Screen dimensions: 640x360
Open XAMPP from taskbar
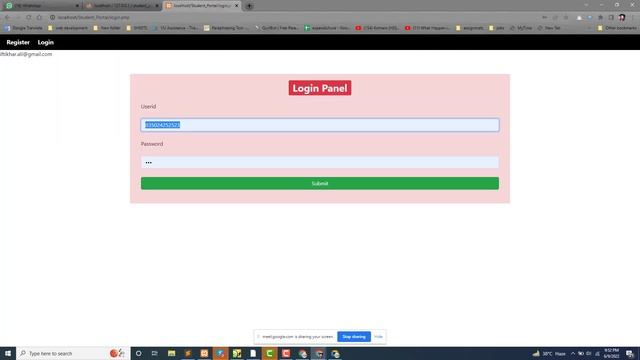point(204,353)
